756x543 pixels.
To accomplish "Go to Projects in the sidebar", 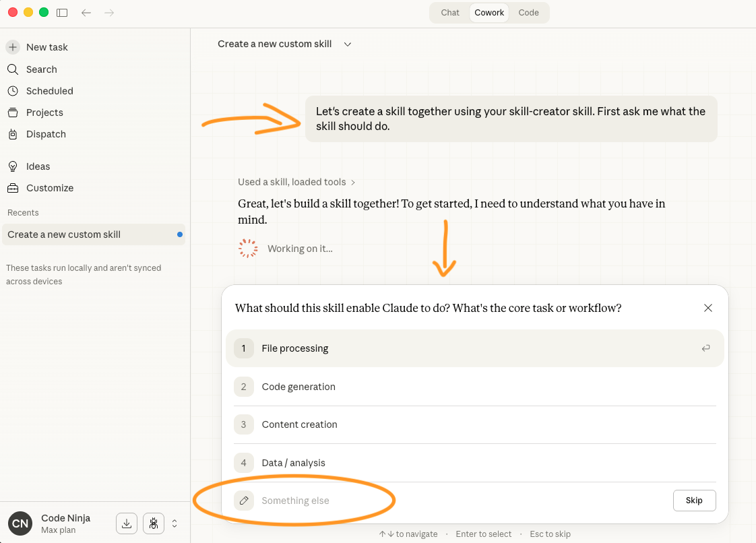I will [x=44, y=113].
